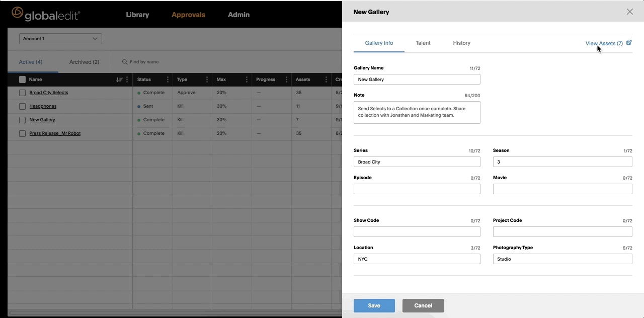The width and height of the screenshot is (644, 318).
Task: Click the Name column header
Action: point(35,79)
